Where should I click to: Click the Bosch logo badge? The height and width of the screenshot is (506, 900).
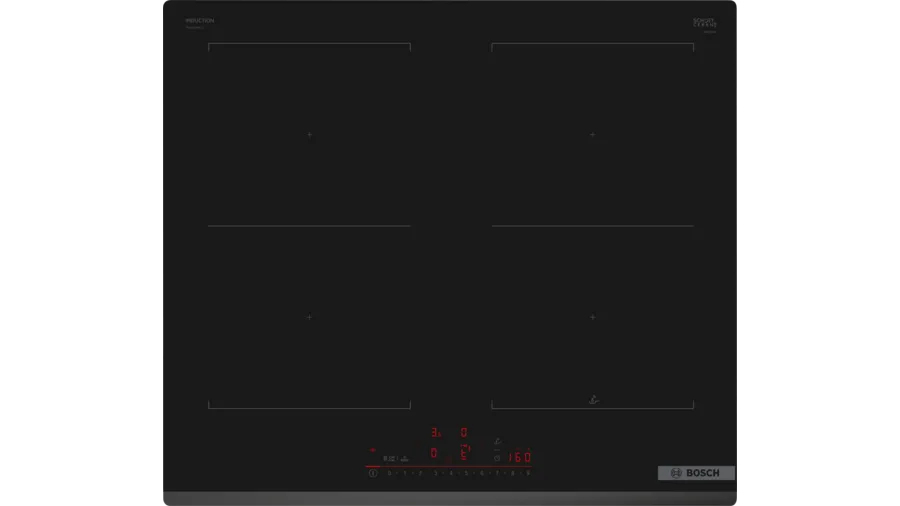coord(696,473)
